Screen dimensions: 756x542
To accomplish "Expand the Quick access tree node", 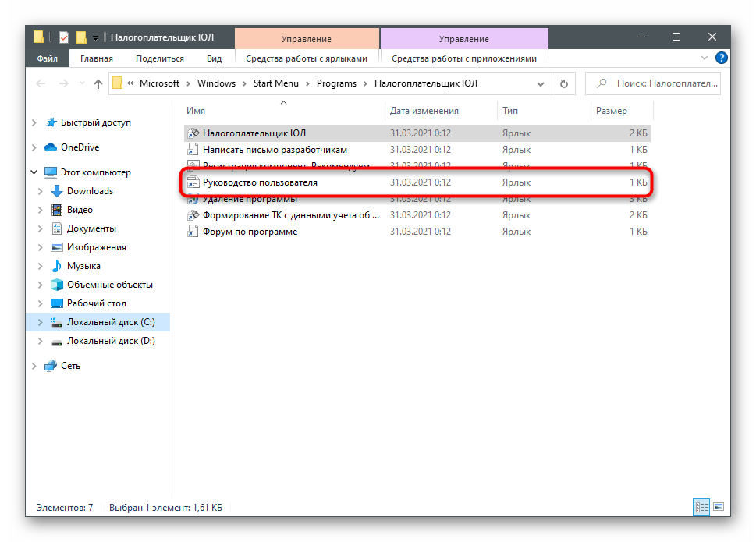I will [x=34, y=123].
